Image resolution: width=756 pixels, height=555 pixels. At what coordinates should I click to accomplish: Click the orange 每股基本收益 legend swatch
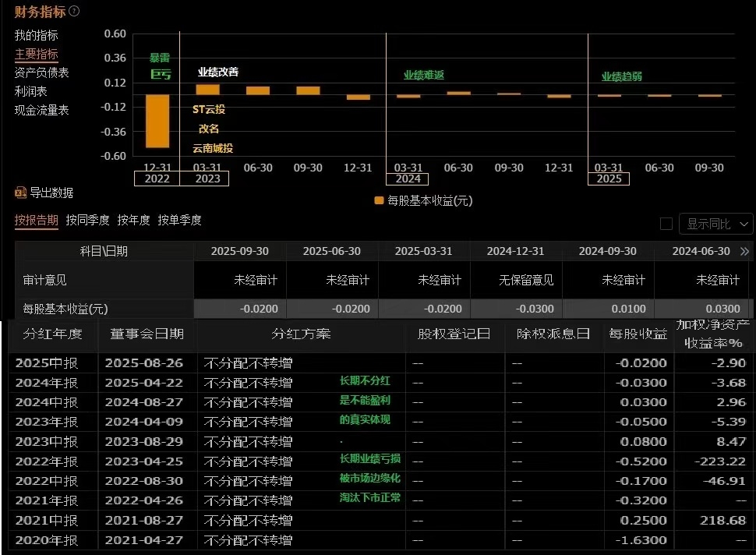[x=379, y=200]
